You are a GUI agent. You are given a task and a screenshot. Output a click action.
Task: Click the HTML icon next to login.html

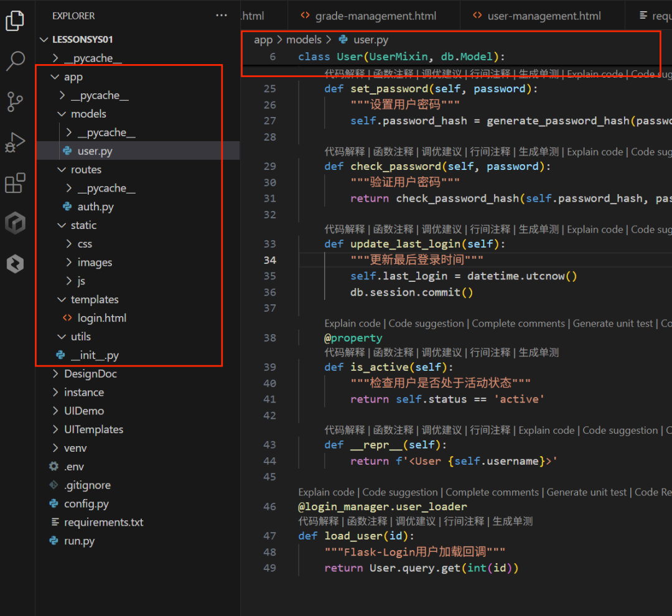67,318
